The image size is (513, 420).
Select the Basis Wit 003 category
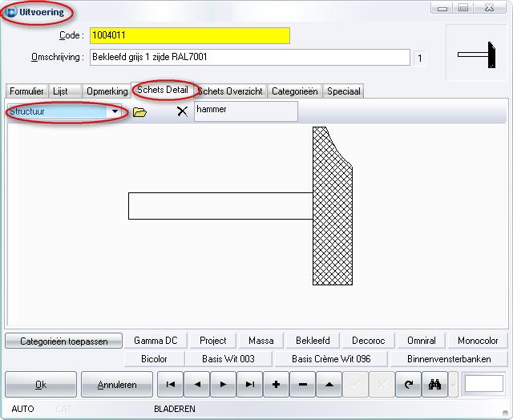point(228,359)
